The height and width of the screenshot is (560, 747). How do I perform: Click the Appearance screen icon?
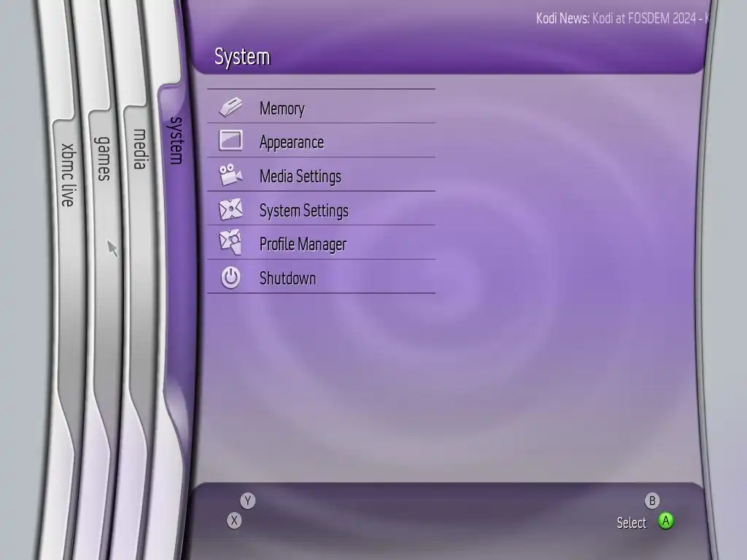coord(231,141)
